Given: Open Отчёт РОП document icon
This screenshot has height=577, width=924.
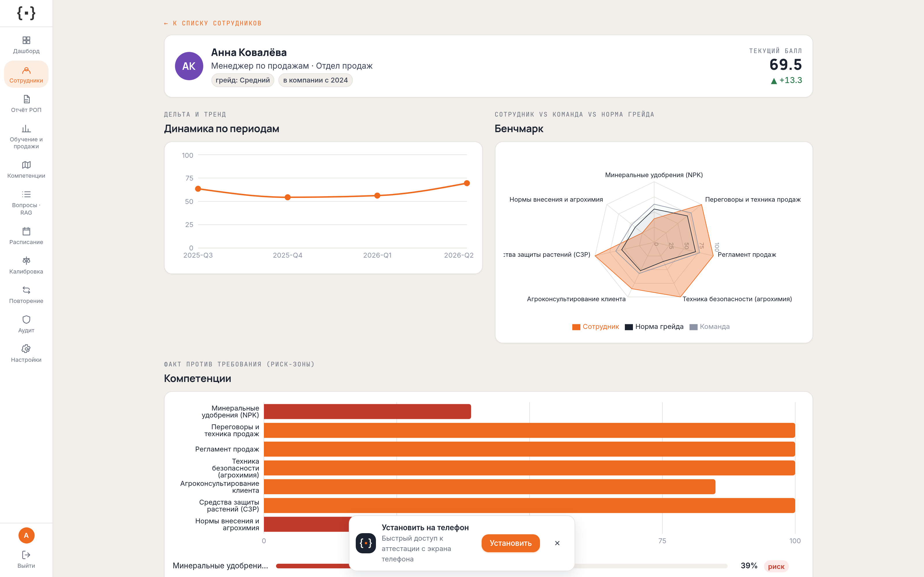Looking at the screenshot, I should coord(26,99).
